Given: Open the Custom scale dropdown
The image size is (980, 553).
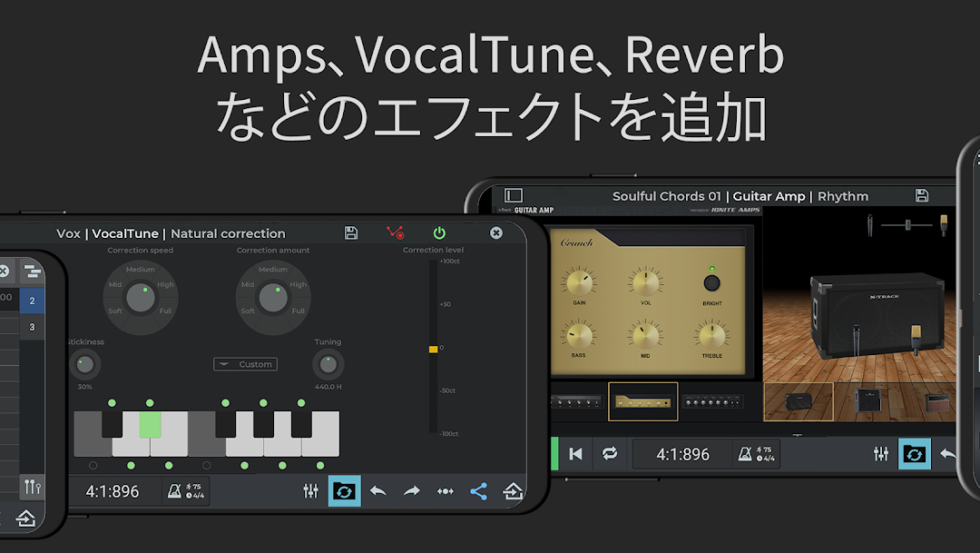Looking at the screenshot, I should (x=245, y=364).
